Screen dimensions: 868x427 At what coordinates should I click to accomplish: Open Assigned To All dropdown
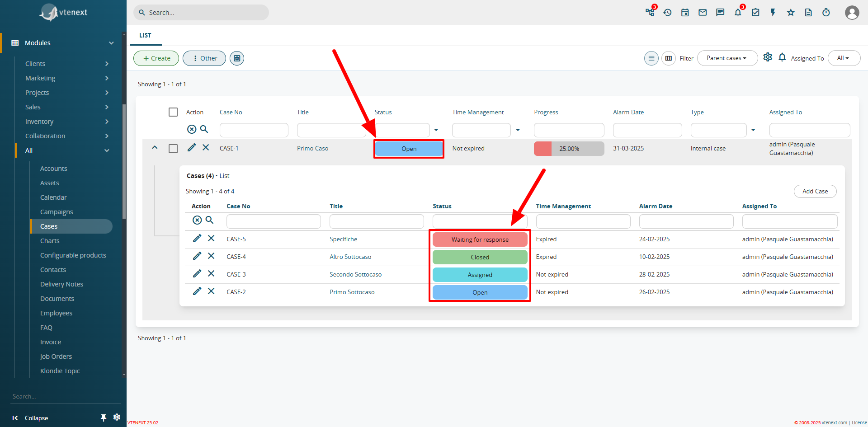pyautogui.click(x=844, y=58)
